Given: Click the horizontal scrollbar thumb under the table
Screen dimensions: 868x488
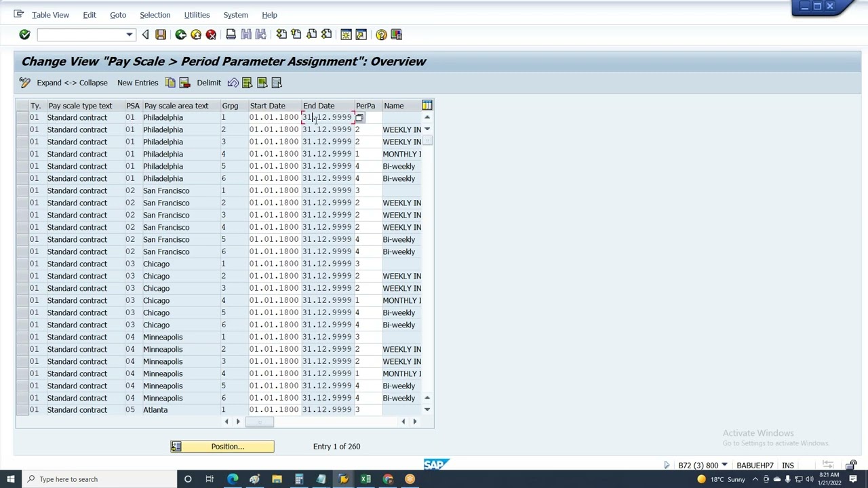Looking at the screenshot, I should tap(259, 422).
